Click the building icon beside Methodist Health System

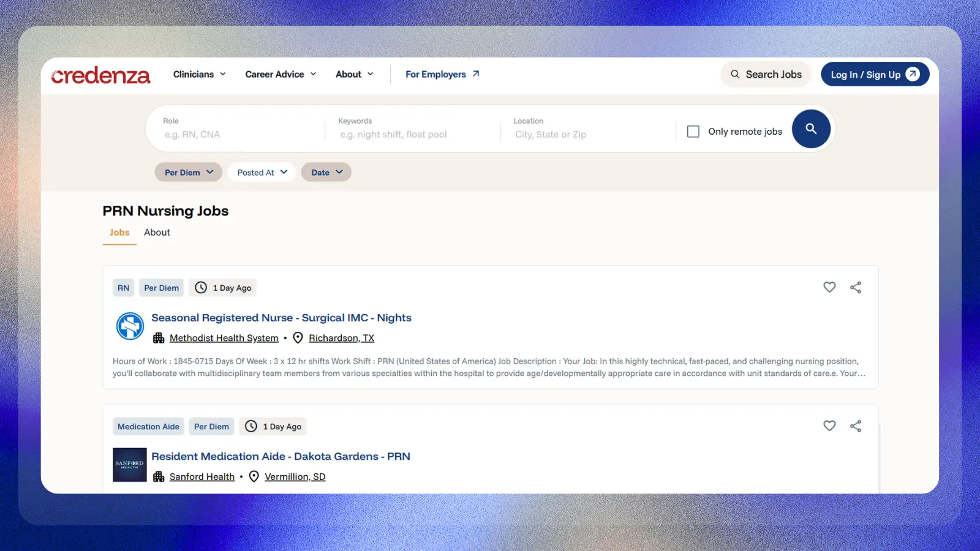click(159, 338)
